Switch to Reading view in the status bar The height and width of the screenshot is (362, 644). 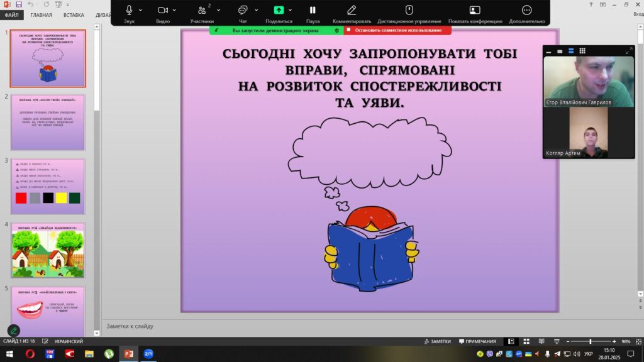[541, 341]
